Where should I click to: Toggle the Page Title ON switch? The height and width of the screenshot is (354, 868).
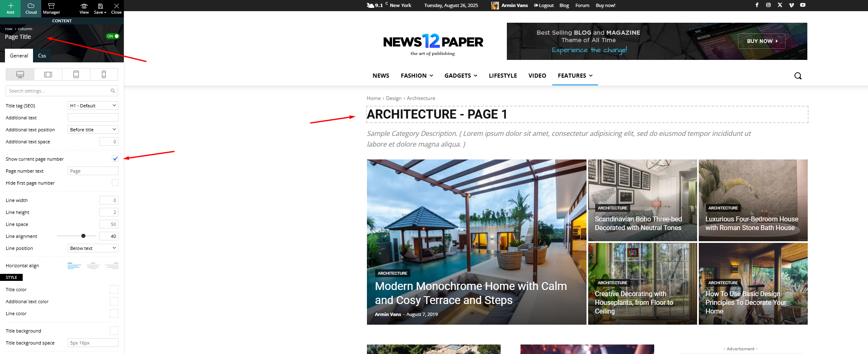tap(113, 36)
